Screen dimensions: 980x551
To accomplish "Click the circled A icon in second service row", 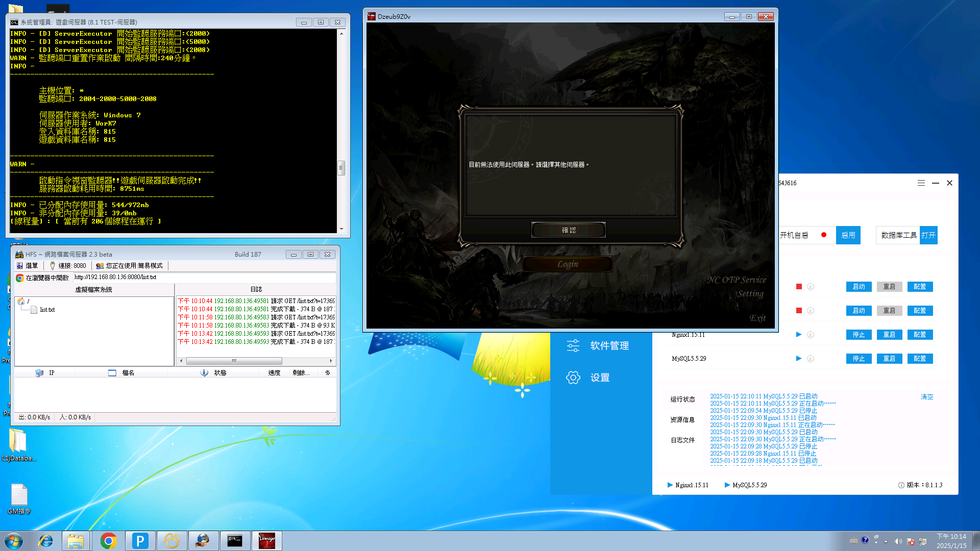I will pyautogui.click(x=811, y=311).
